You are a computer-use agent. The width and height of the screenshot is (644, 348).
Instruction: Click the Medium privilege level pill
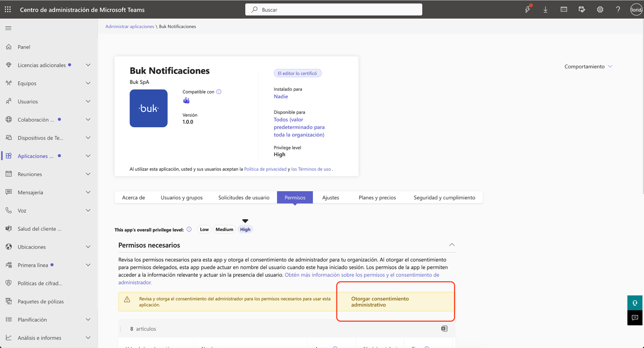(x=224, y=230)
